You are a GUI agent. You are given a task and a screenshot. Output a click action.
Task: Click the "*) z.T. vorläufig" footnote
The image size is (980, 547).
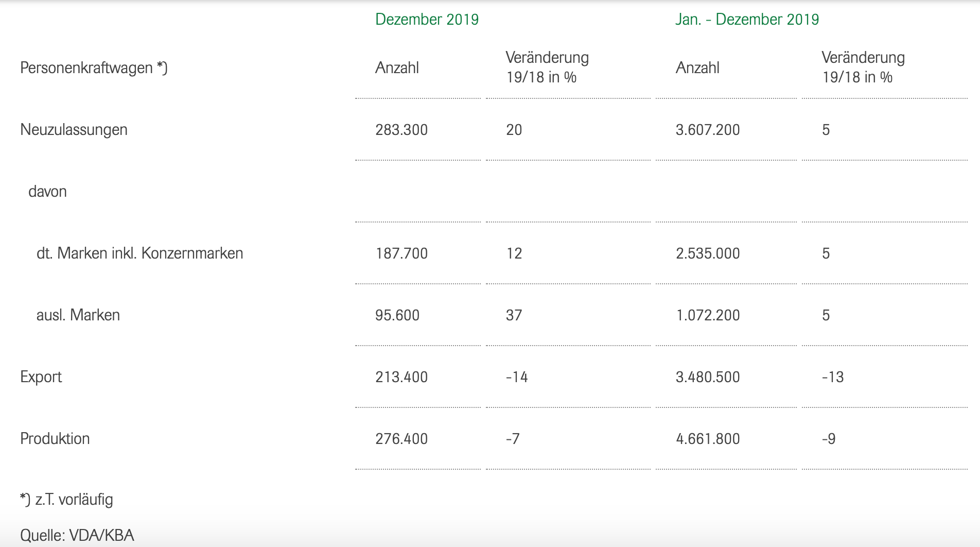66,500
